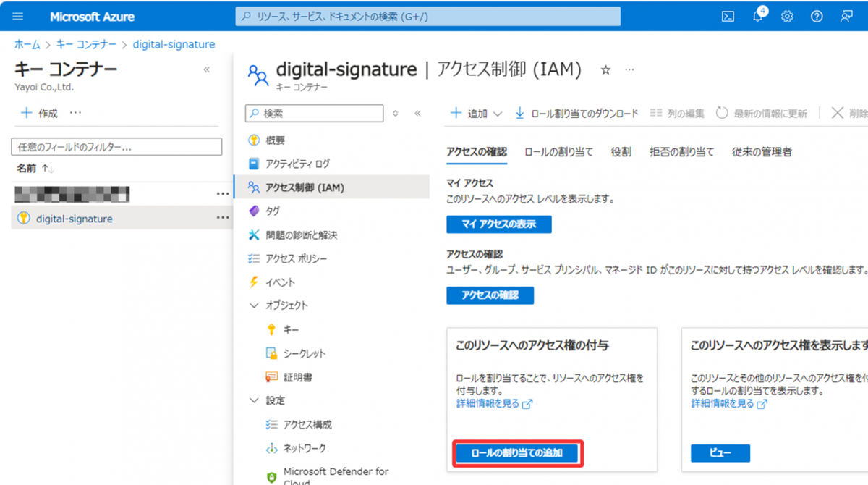868x485 pixels.
Task: Click the 名前 column sort arrows
Action: 48,168
